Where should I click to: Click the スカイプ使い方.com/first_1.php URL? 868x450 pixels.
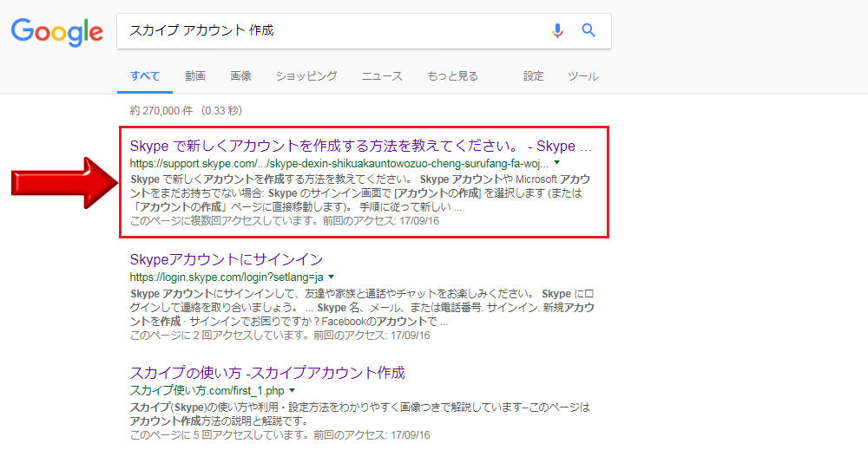click(207, 391)
